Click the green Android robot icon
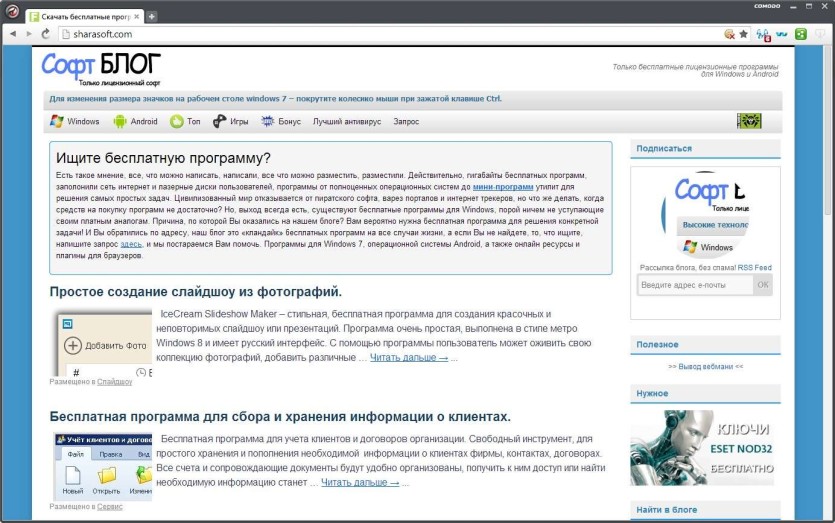 120,121
